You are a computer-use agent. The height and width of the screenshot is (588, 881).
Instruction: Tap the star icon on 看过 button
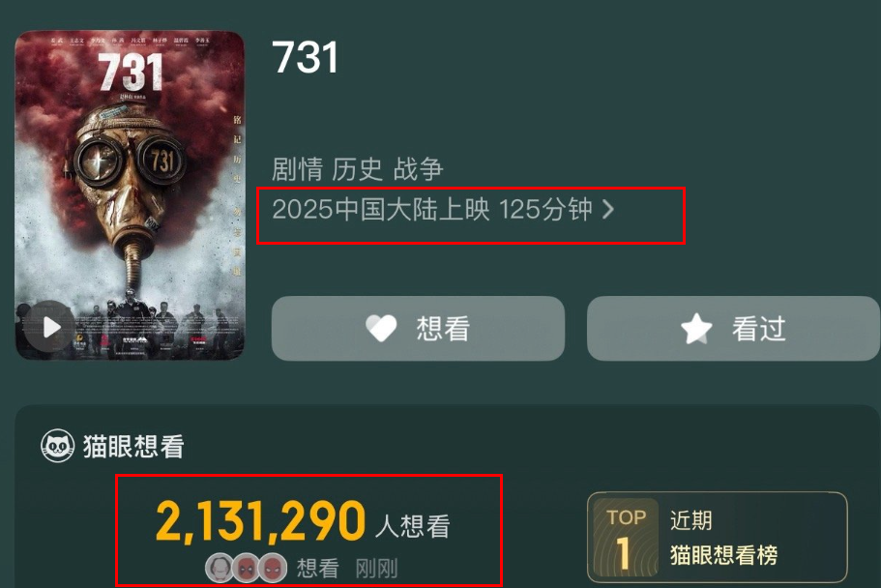[696, 328]
